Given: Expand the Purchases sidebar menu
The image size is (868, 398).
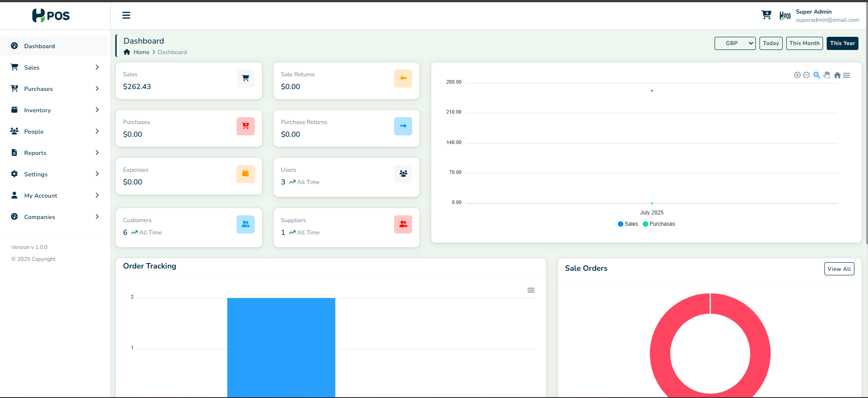Looking at the screenshot, I should pos(54,89).
